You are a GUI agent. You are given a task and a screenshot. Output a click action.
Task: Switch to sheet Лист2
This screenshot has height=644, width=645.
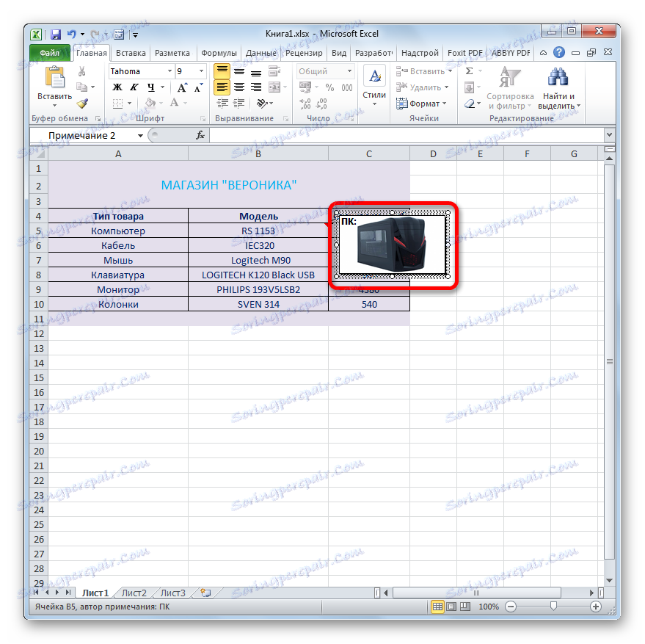point(134,593)
